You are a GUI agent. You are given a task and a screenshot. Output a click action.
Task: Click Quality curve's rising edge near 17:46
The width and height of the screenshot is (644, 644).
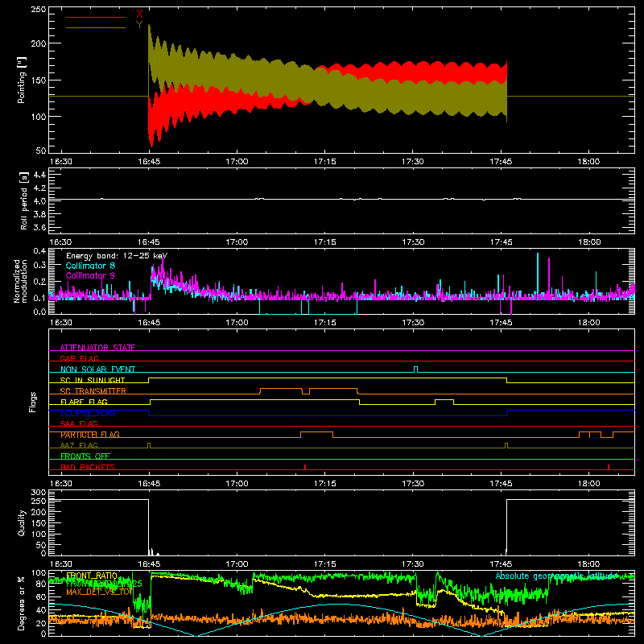coord(507,526)
